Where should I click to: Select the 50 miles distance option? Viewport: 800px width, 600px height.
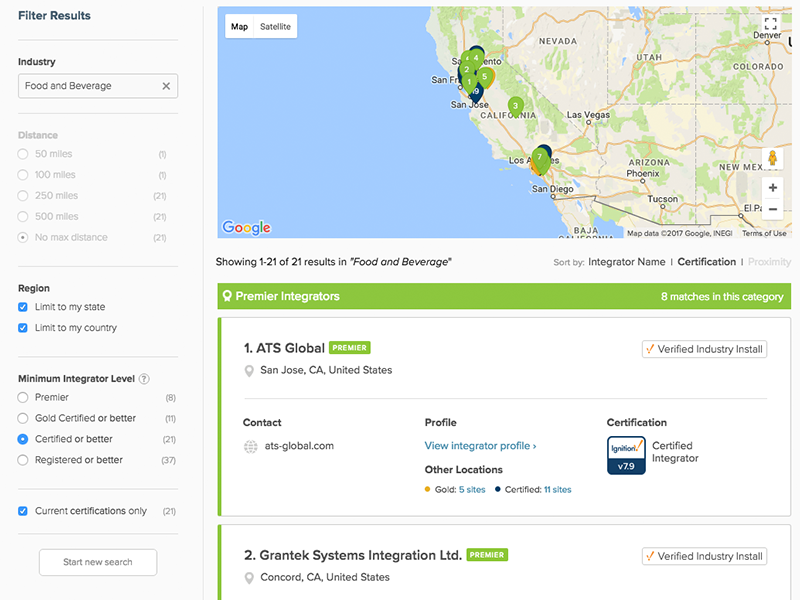[x=22, y=154]
